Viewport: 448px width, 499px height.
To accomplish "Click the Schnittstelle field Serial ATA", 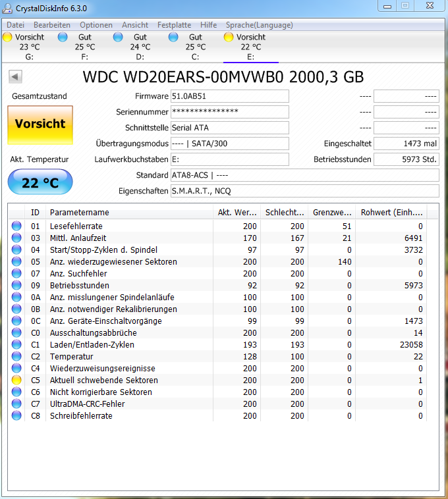I will [230, 128].
